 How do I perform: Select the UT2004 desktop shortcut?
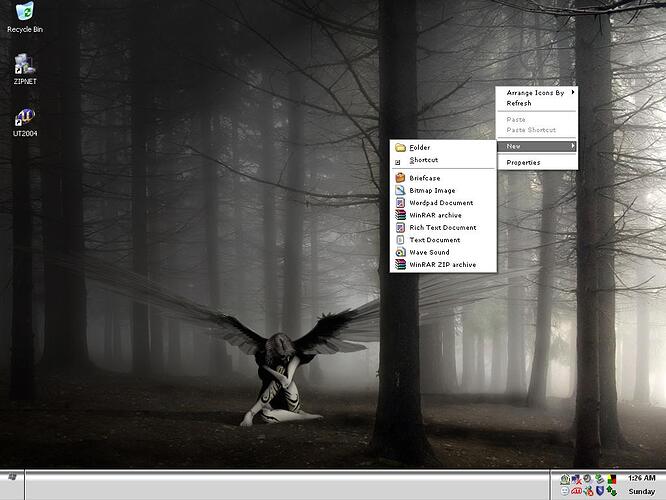24,117
